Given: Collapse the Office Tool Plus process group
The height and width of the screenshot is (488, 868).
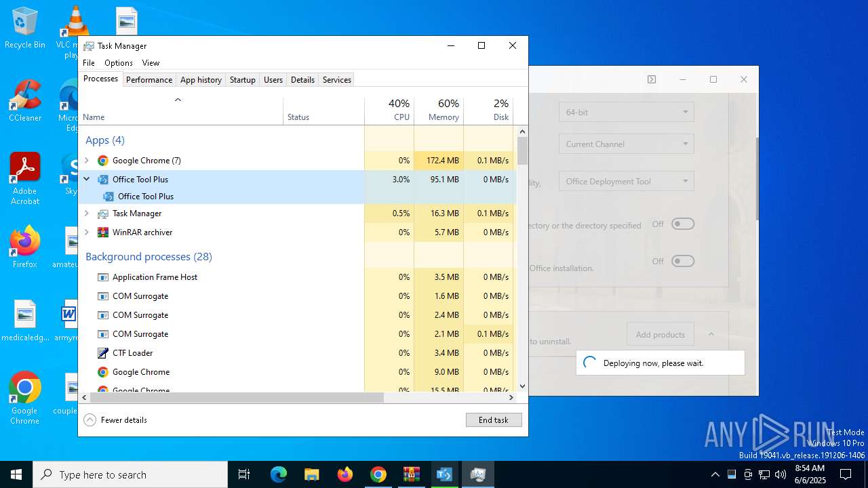Looking at the screenshot, I should click(86, 180).
